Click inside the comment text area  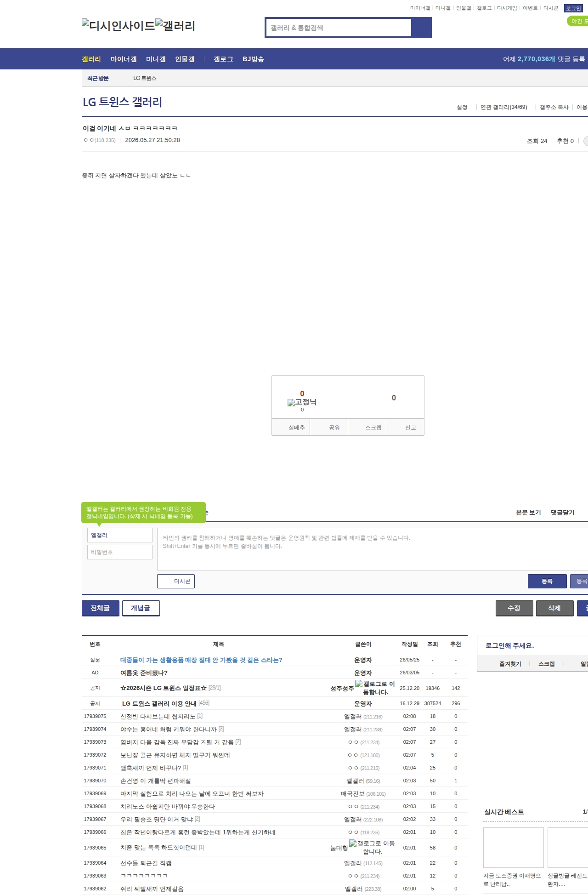pyautogui.click(x=373, y=549)
